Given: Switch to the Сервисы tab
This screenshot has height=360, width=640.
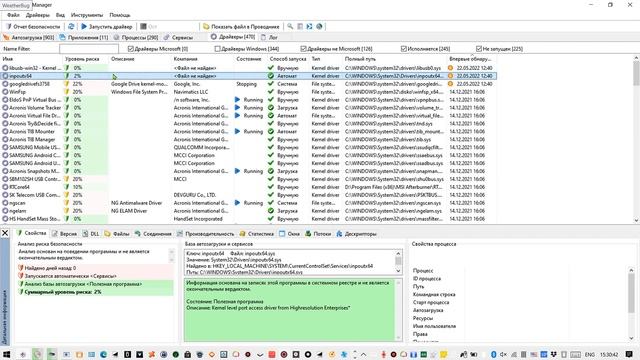Looking at the screenshot, I should click(x=178, y=37).
